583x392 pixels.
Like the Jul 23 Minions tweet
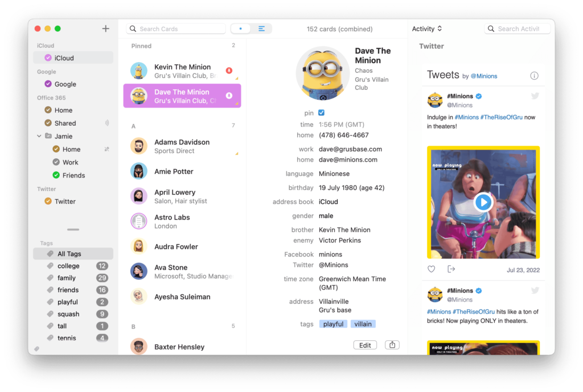pyautogui.click(x=431, y=269)
